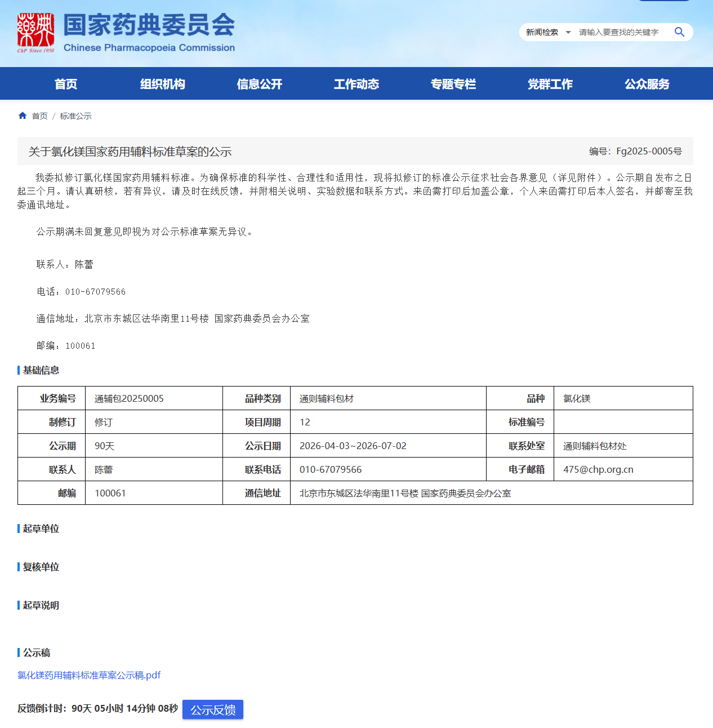Open the 专题专栏 navigation tab

(453, 84)
